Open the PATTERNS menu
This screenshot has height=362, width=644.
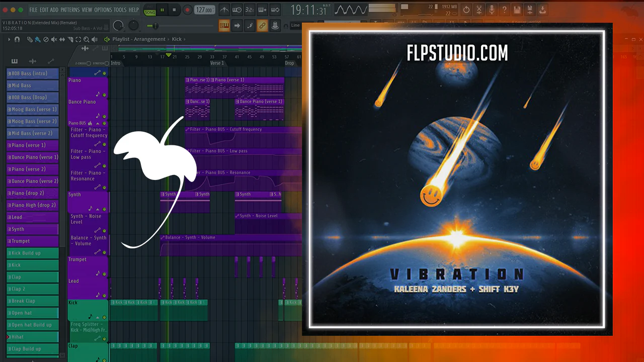[70, 10]
